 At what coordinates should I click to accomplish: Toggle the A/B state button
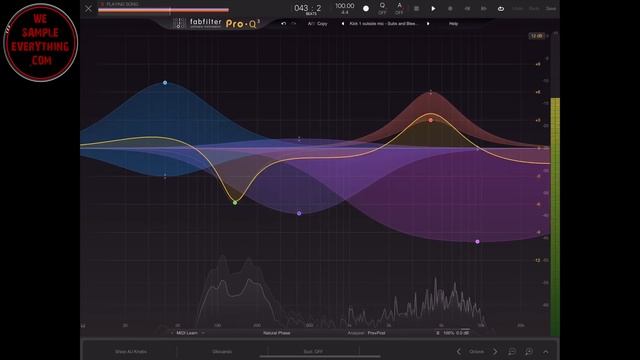coord(311,24)
